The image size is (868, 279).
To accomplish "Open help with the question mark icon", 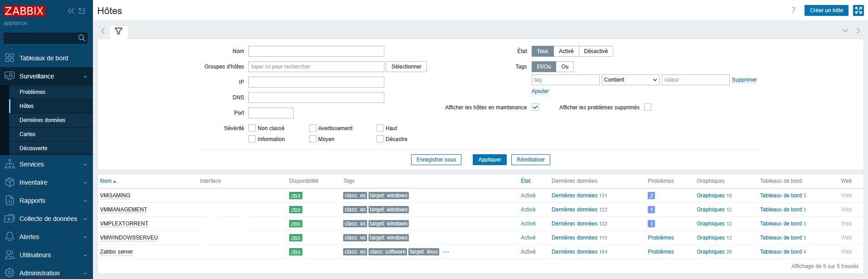I will 793,10.
